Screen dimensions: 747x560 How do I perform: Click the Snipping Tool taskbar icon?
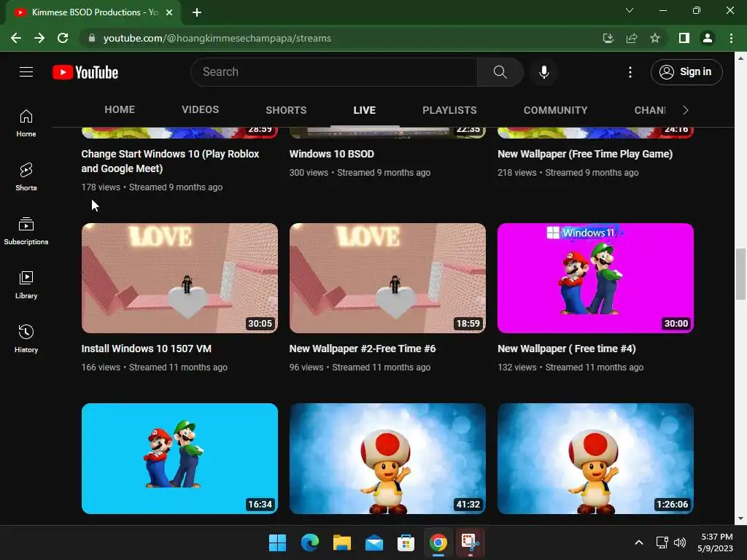tap(470, 542)
